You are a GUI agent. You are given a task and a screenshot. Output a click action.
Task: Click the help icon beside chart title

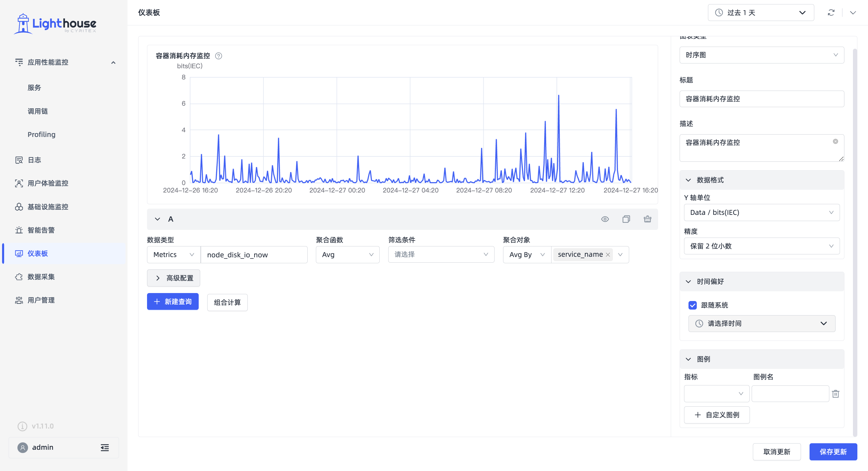tap(219, 56)
